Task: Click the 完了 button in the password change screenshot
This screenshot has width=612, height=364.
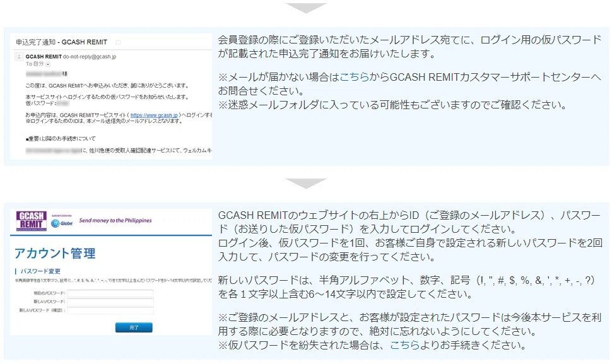Action: tap(134, 327)
